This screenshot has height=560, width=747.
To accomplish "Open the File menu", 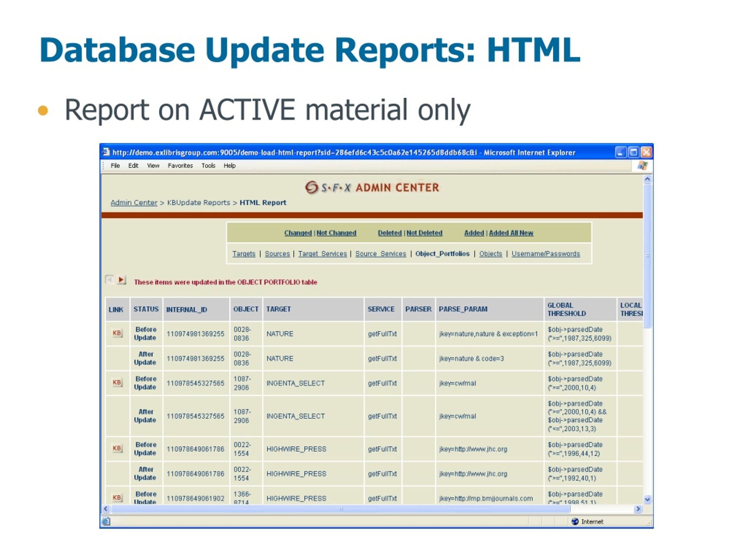I will pyautogui.click(x=115, y=166).
